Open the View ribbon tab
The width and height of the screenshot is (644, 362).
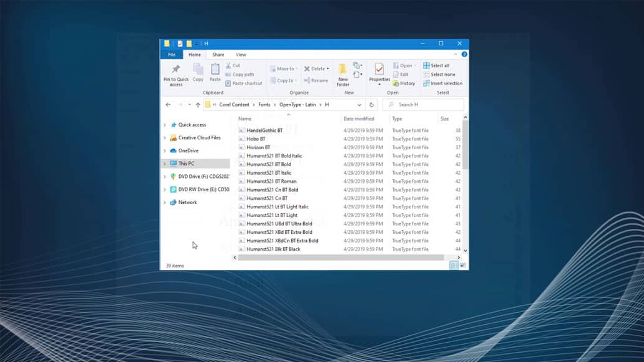(x=241, y=55)
